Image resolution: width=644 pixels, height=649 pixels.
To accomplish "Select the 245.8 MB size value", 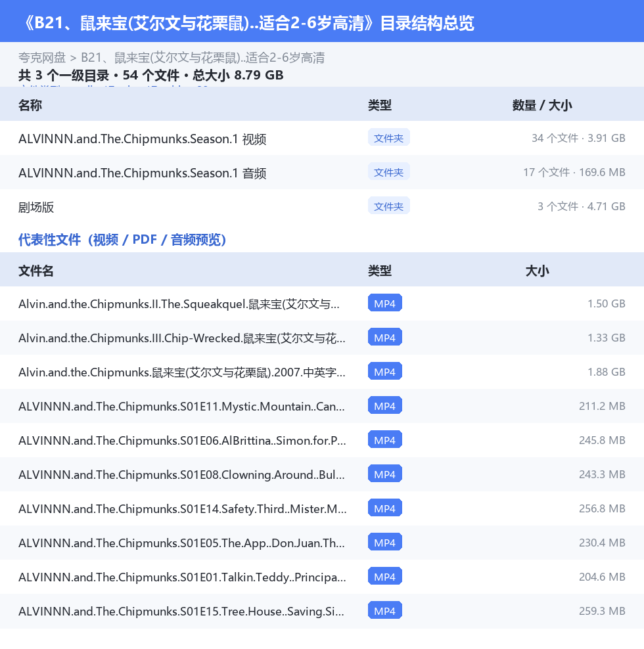I will [x=602, y=440].
